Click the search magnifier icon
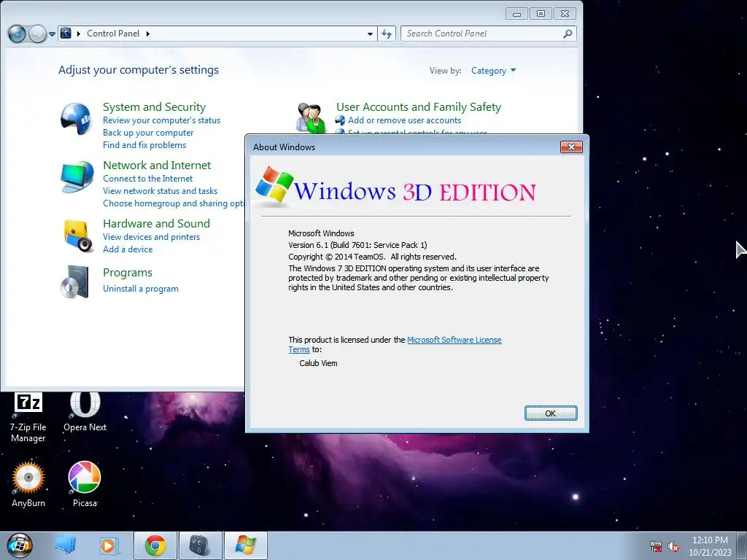Image resolution: width=747 pixels, height=560 pixels. point(568,34)
